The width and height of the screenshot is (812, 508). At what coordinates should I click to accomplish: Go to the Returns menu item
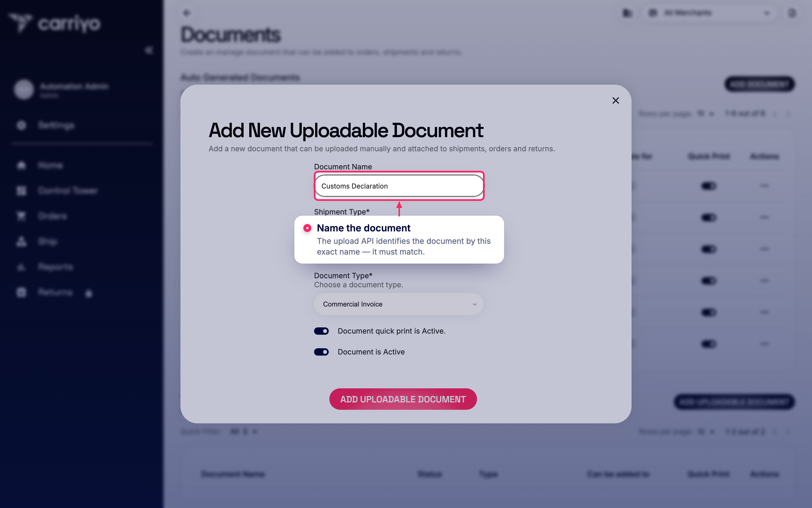[55, 292]
